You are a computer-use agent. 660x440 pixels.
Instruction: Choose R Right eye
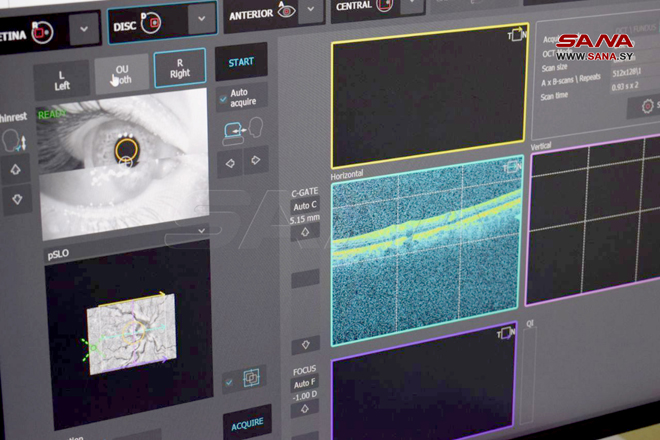coord(180,68)
